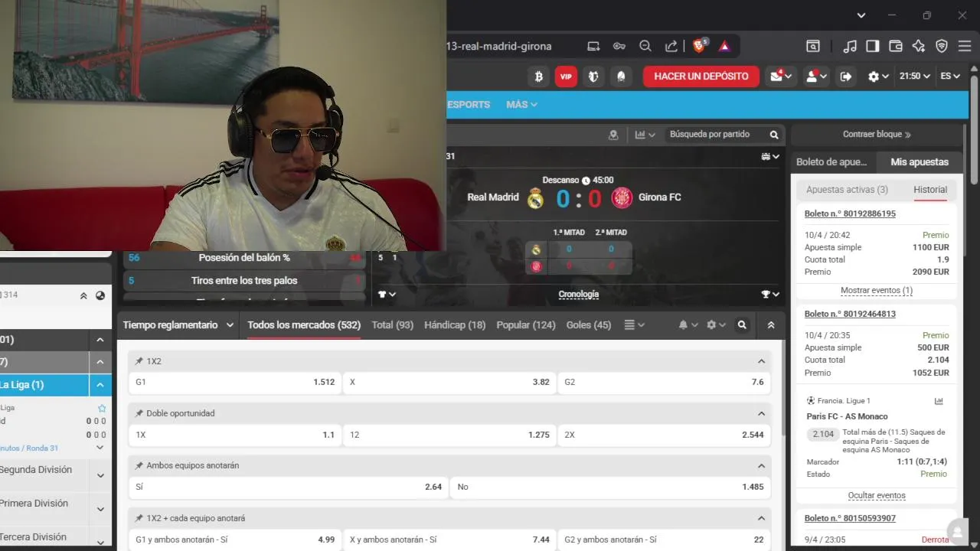Viewport: 980px width, 551px height.
Task: Open the Leo AI sparkle icon
Action: click(919, 46)
